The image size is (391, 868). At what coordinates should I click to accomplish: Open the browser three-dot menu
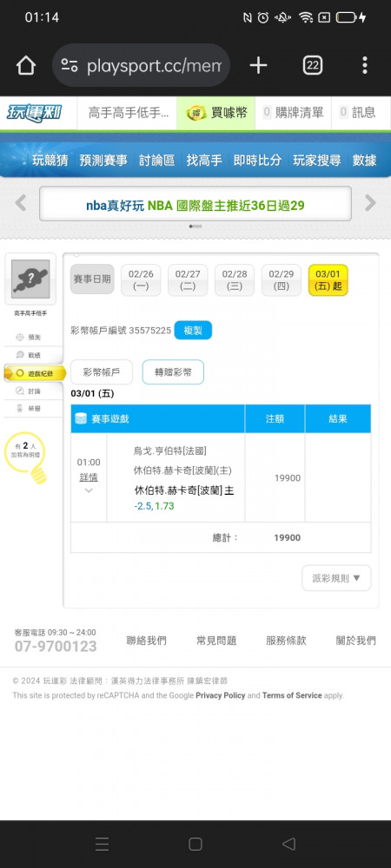pyautogui.click(x=364, y=65)
